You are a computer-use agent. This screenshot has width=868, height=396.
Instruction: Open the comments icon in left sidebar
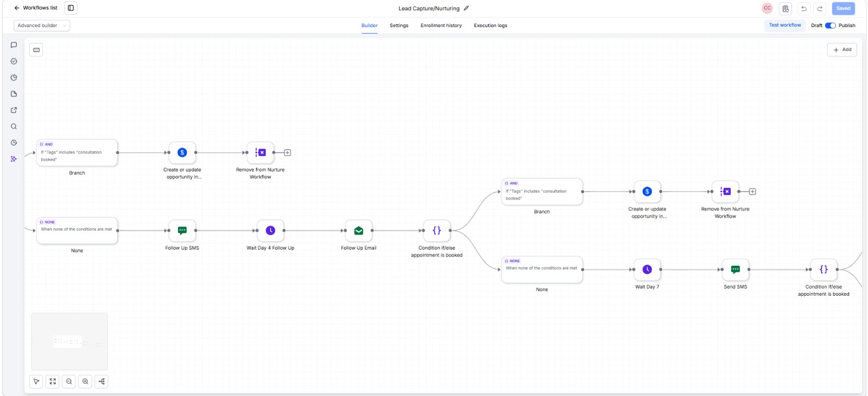(x=14, y=45)
